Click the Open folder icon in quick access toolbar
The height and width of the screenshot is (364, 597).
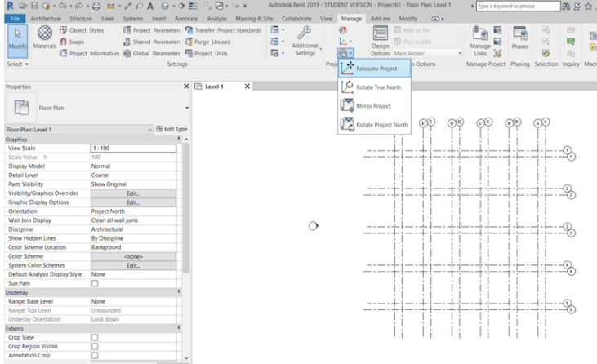tap(23, 6)
